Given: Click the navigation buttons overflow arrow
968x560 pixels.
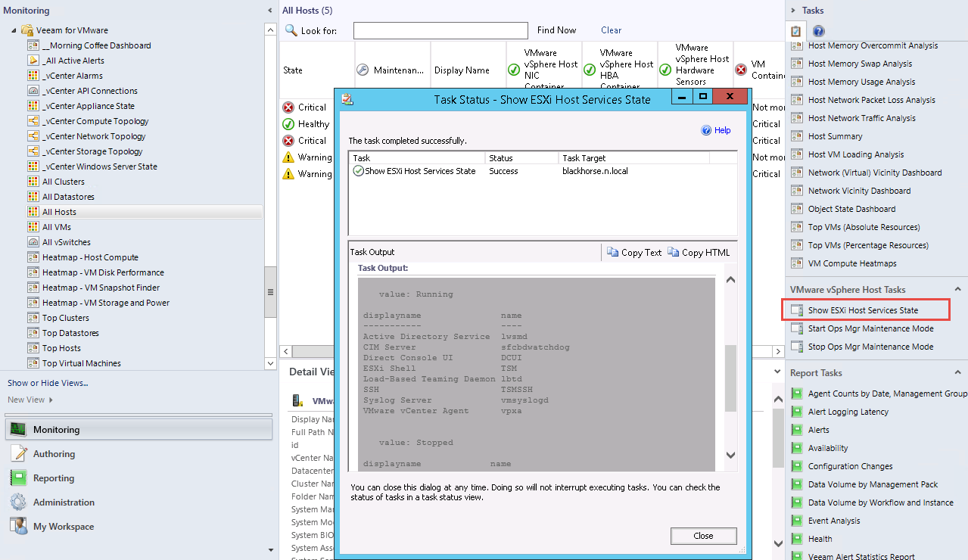Looking at the screenshot, I should coord(271,549).
